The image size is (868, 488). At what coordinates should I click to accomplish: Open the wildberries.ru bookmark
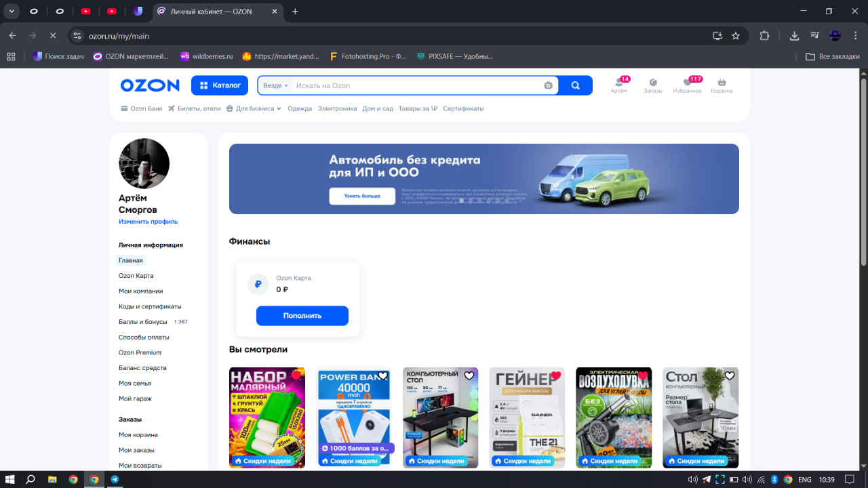pyautogui.click(x=206, y=56)
